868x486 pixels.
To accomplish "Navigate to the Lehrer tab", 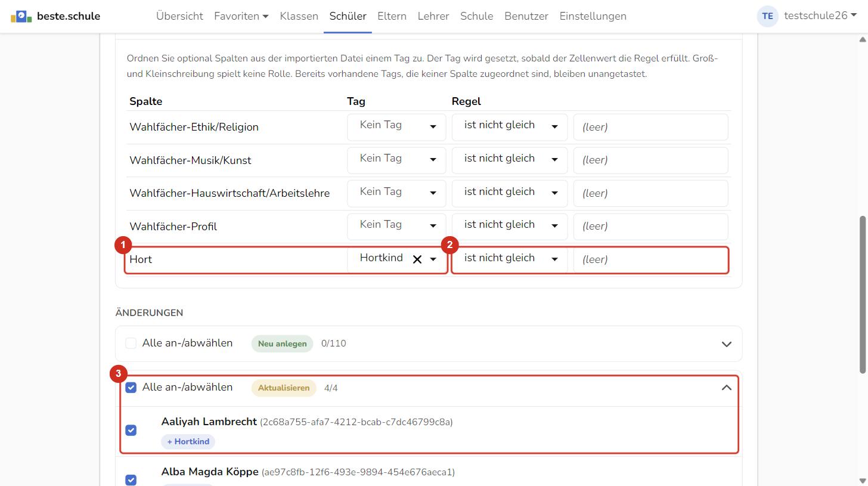I will (x=433, y=16).
